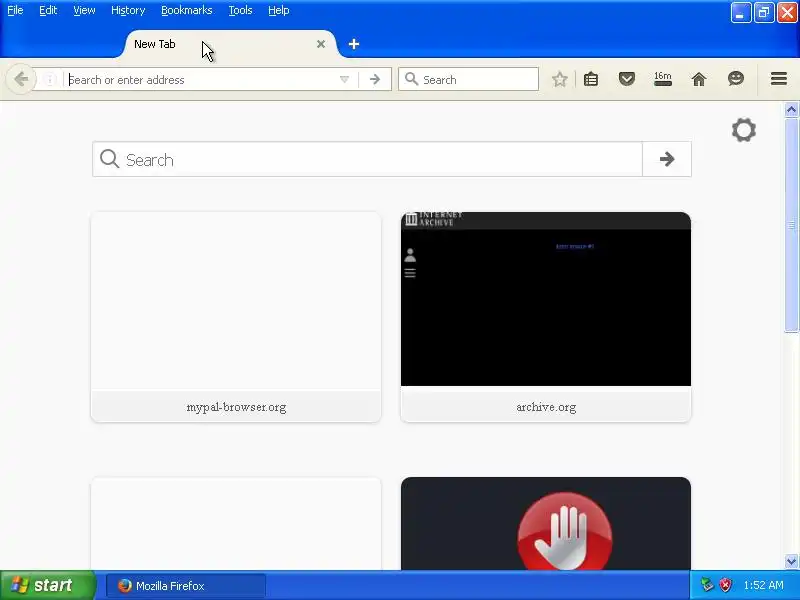Click the page scrollbar up arrow
Image resolution: width=800 pixels, height=600 pixels.
[x=791, y=109]
